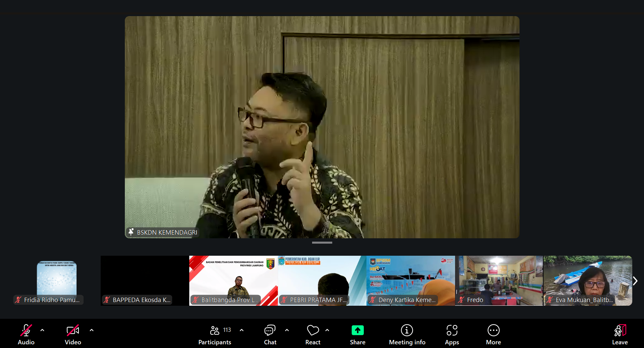644x348 pixels.
Task: Expand audio settings arrow next to Audio
Action: tap(42, 330)
